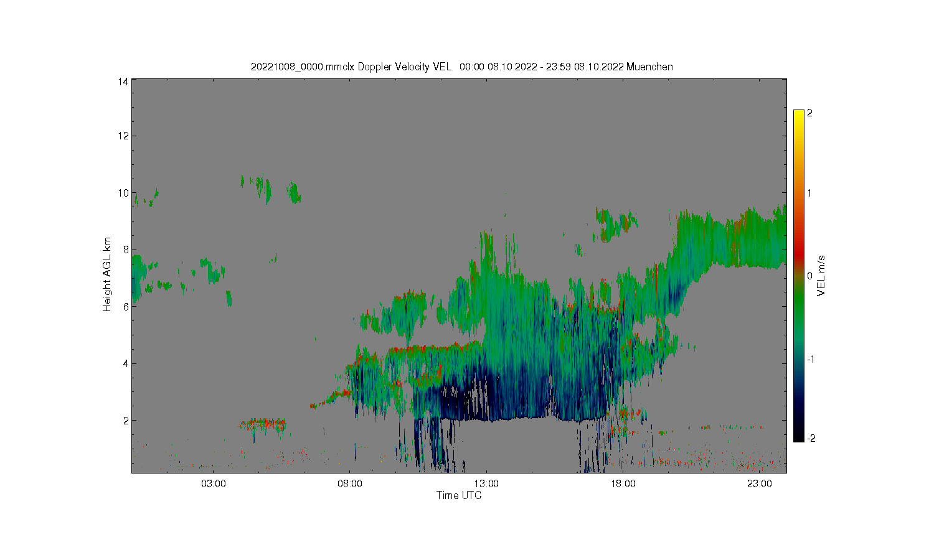Screen dimensions: 934x560
Task: Click the height tick label '10'
Action: 123,193
